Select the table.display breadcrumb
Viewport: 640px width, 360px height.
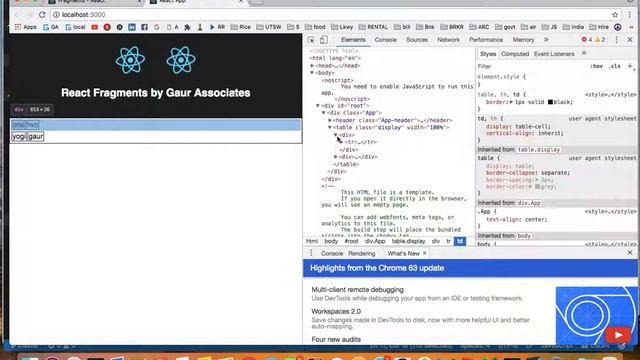(408, 241)
